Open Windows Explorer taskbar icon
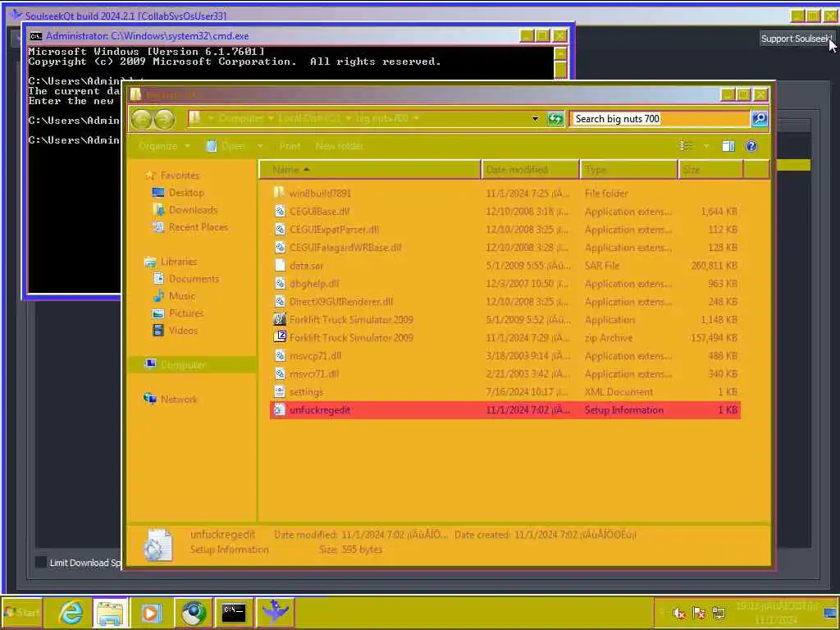This screenshot has height=630, width=840. pyautogui.click(x=111, y=612)
